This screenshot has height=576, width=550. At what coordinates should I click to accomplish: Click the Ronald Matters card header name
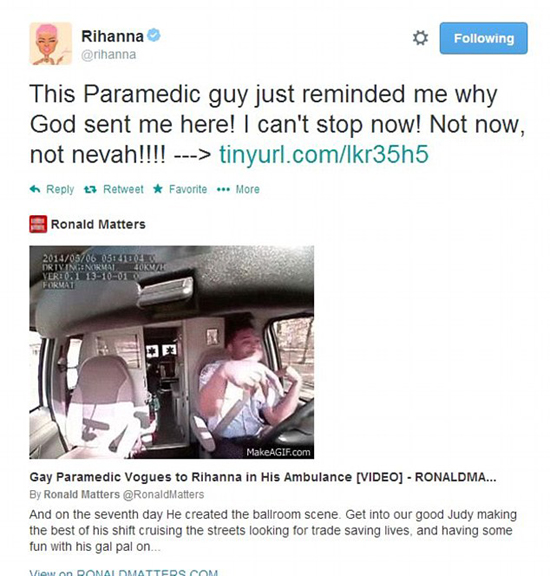click(x=98, y=224)
